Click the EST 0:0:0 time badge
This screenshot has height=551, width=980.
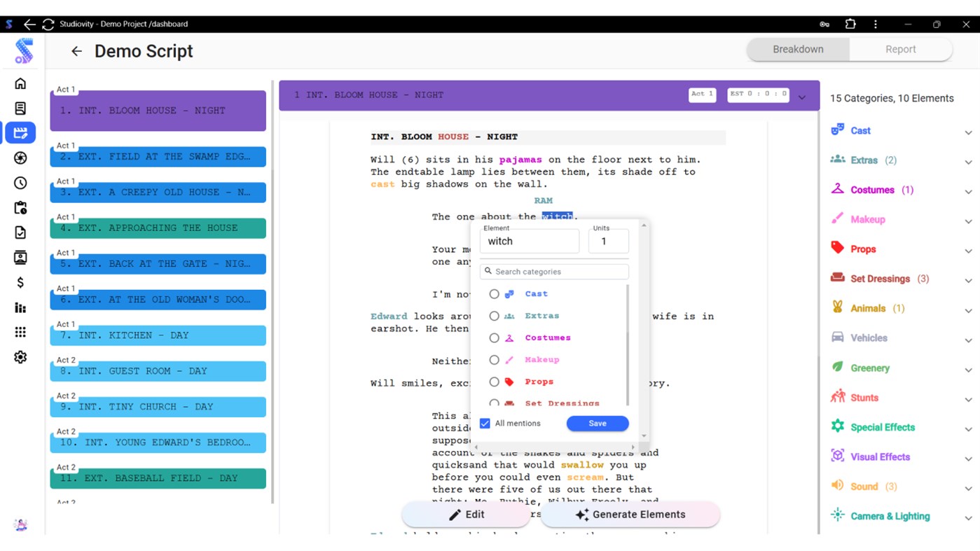pyautogui.click(x=758, y=94)
